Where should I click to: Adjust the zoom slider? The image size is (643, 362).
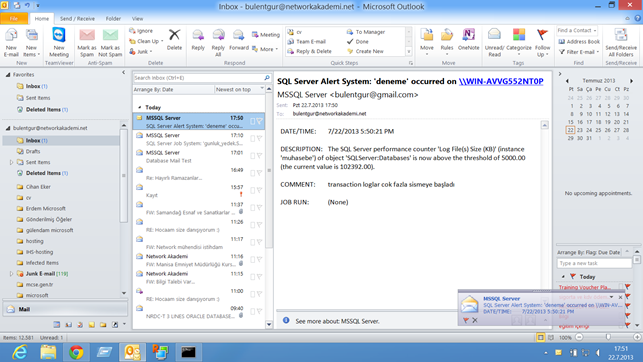point(608,337)
